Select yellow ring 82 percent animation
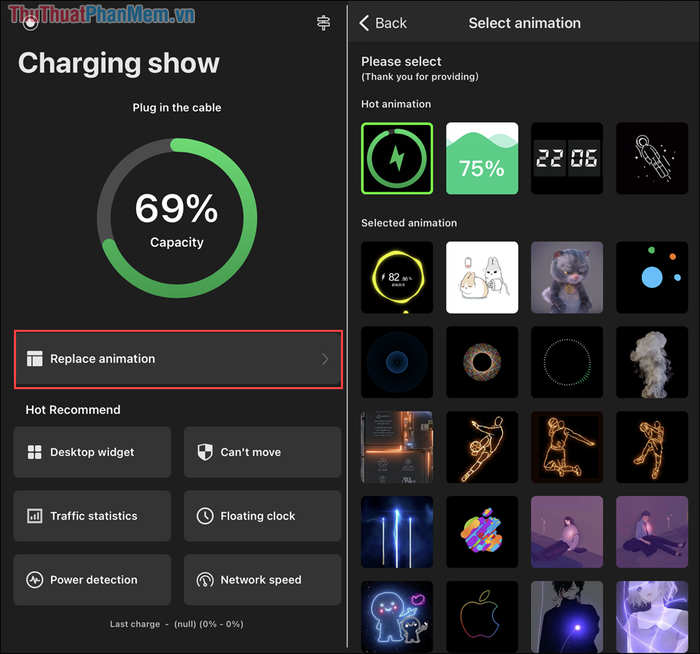 pyautogui.click(x=397, y=278)
